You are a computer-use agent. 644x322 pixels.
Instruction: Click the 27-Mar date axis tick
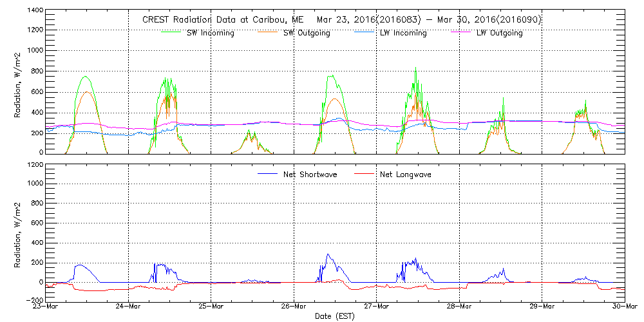[x=377, y=307]
